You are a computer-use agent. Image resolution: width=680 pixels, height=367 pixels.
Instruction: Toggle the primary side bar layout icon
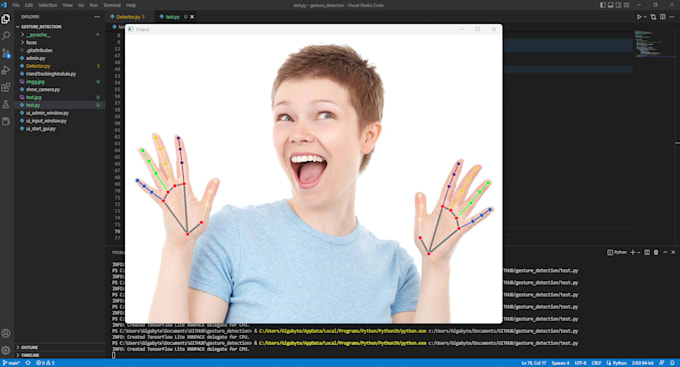point(603,5)
